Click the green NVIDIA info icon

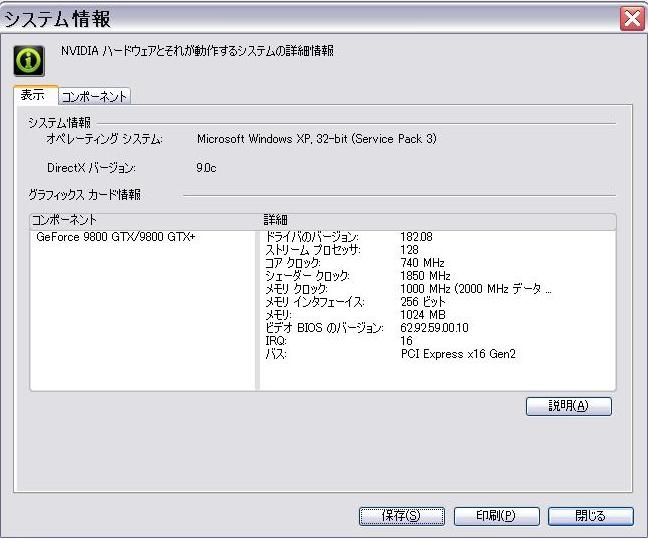pos(29,61)
